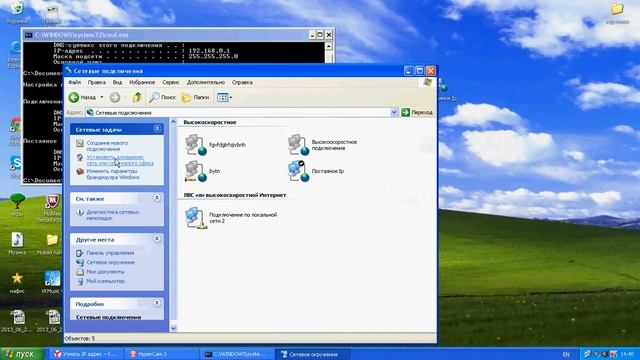Click the firewall settings icon in sidebar

click(x=80, y=172)
